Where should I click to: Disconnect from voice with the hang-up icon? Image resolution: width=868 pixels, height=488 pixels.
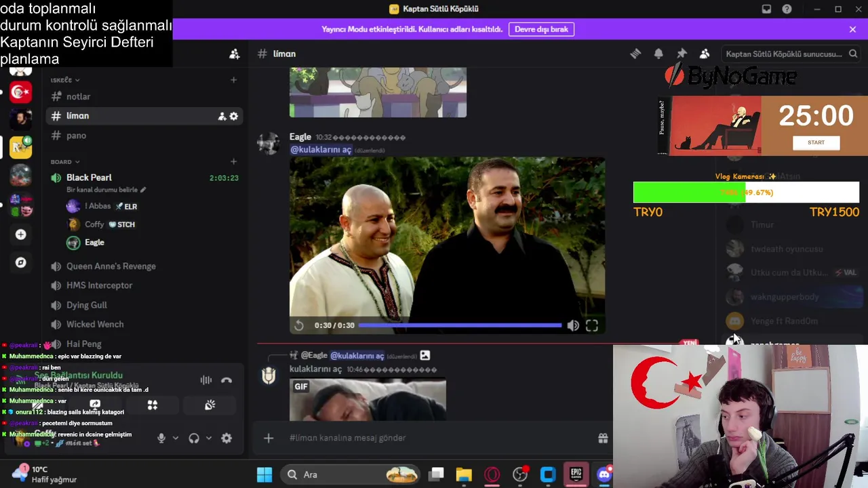226,380
